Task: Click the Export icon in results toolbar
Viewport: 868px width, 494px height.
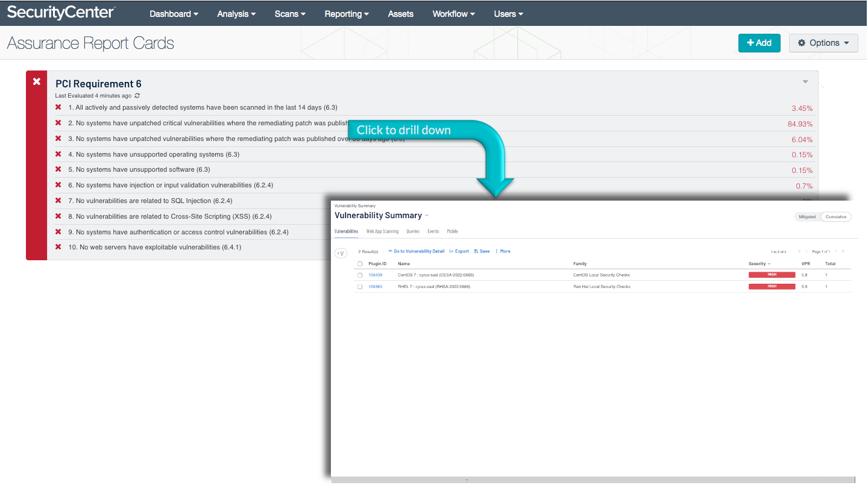Action: click(x=451, y=251)
